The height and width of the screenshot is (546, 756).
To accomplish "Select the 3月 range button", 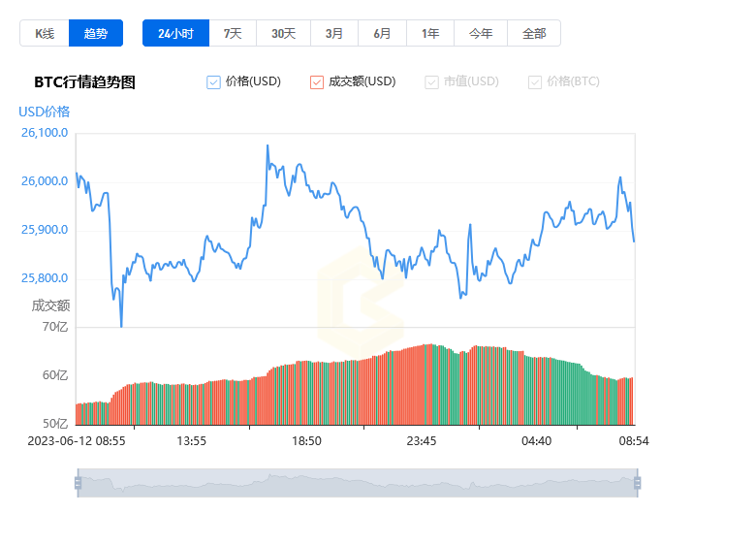I will tap(334, 33).
